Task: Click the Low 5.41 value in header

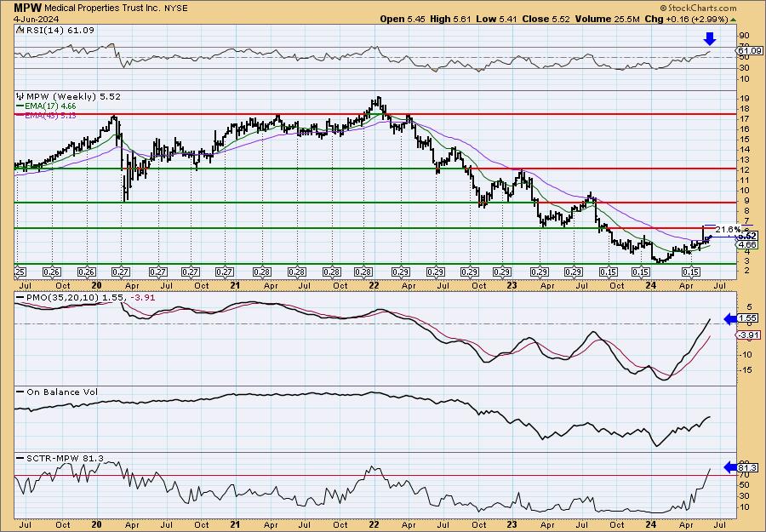Action: coord(494,19)
